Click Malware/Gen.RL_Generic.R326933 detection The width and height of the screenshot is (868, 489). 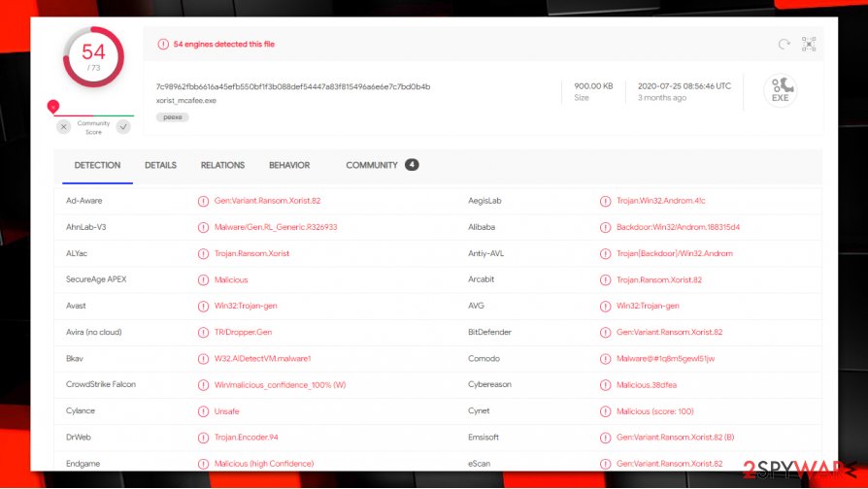click(276, 227)
